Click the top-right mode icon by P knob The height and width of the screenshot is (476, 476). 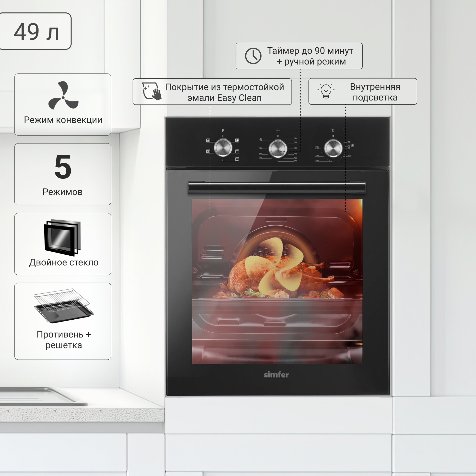coord(237,140)
